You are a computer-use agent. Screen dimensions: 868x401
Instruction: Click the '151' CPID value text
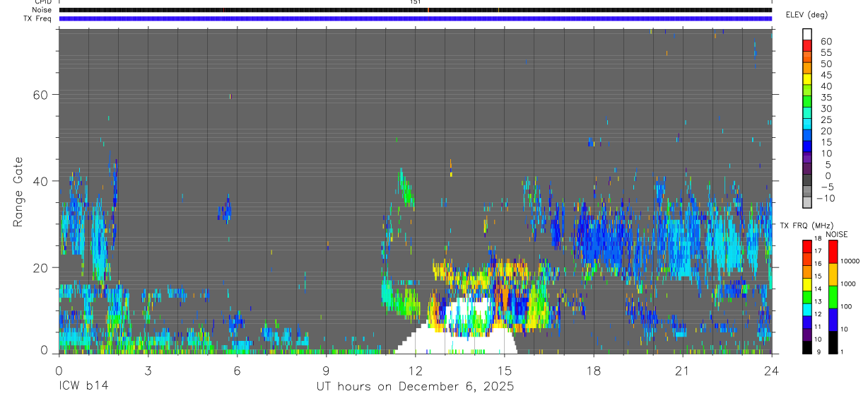pos(415,3)
